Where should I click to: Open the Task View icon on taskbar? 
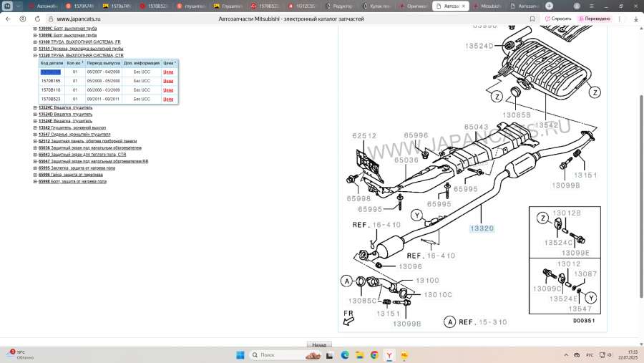[x=329, y=355]
